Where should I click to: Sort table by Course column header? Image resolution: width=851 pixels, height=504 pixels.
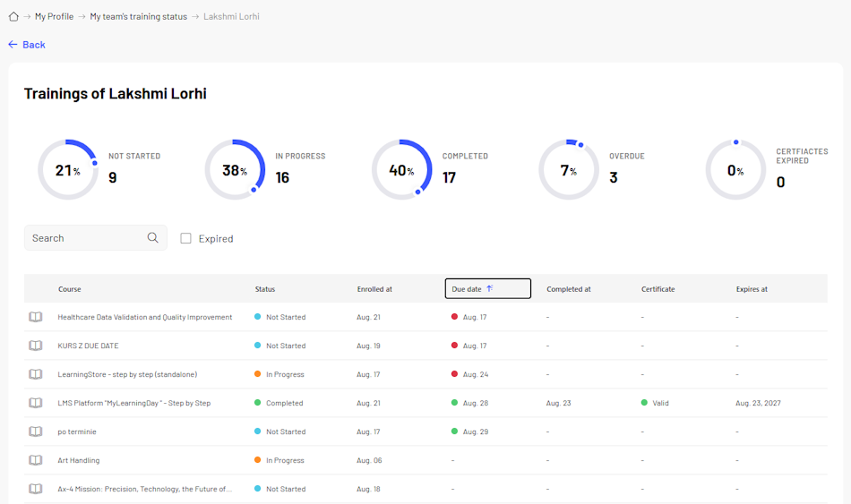(x=70, y=289)
